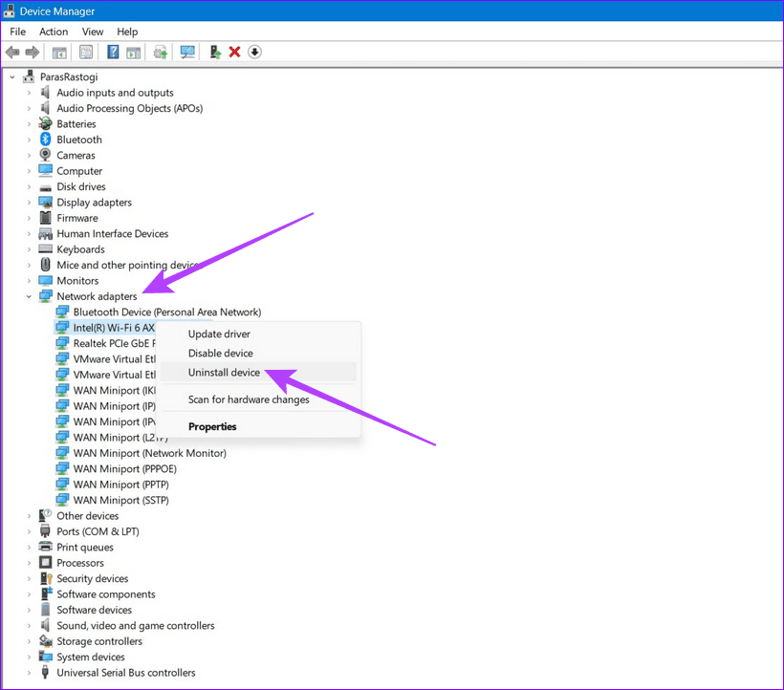This screenshot has height=690, width=784.
Task: Open the Action menu
Action: click(x=53, y=32)
